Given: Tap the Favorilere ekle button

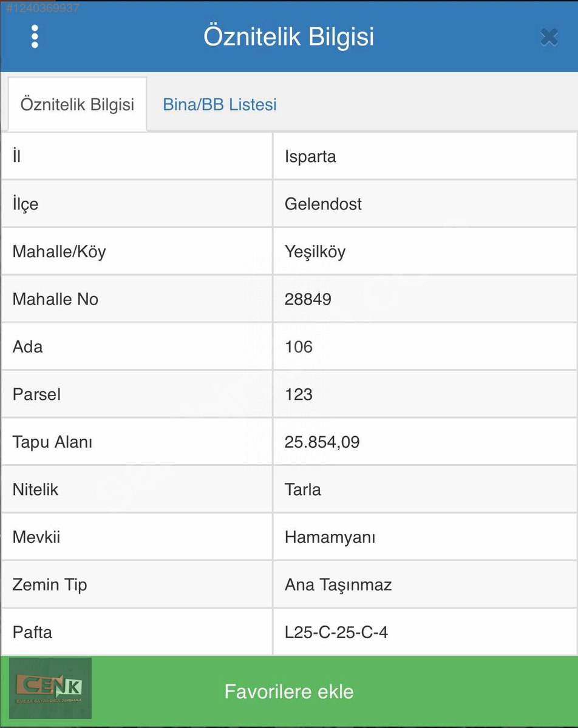Looking at the screenshot, I should 289,692.
